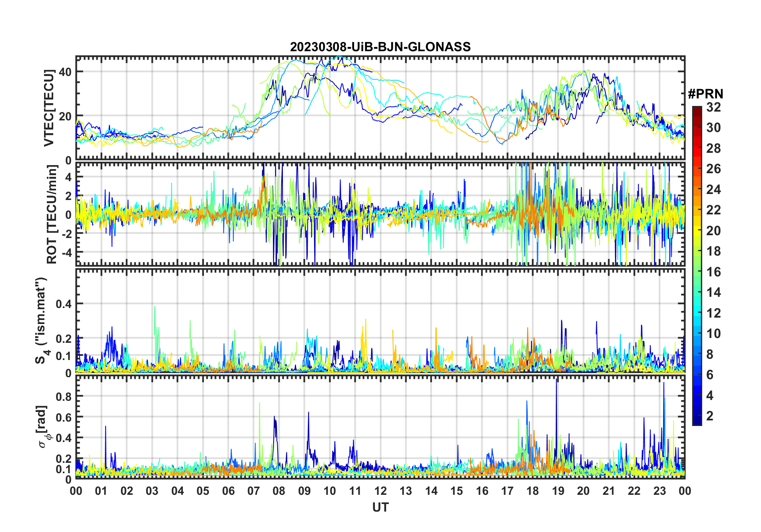
Task: Click hour 13 on the UT axis
Action: 406,491
